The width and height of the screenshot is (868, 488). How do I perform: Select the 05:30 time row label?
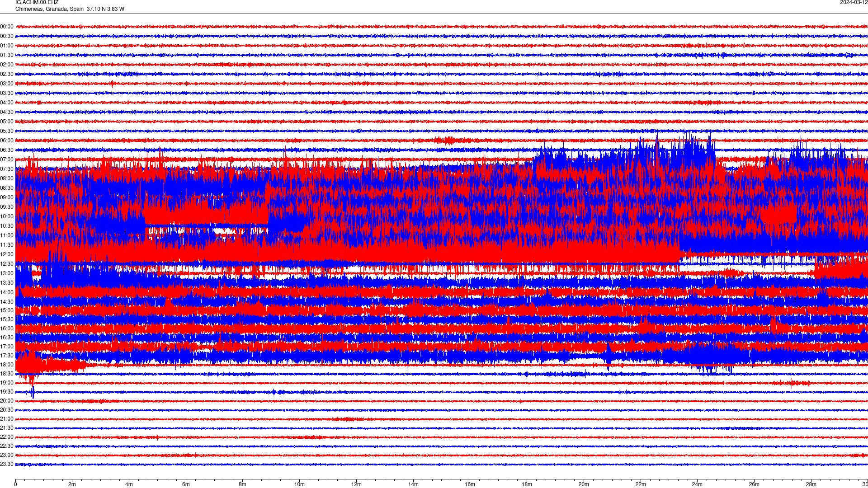[x=7, y=131]
